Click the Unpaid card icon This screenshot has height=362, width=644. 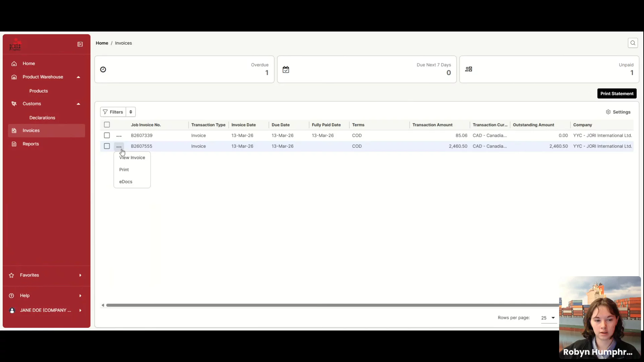[469, 69]
